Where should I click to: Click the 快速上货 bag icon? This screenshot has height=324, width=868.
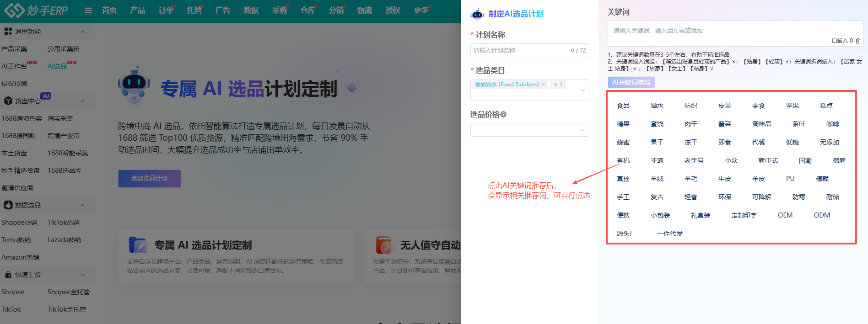tap(8, 274)
